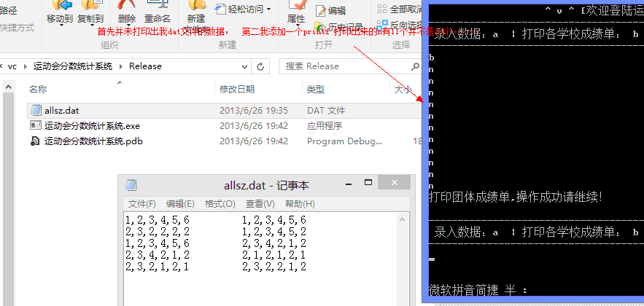Expand the 移动到 dropdown arrow
Viewport: 644px width, 306px height.
click(x=61, y=25)
